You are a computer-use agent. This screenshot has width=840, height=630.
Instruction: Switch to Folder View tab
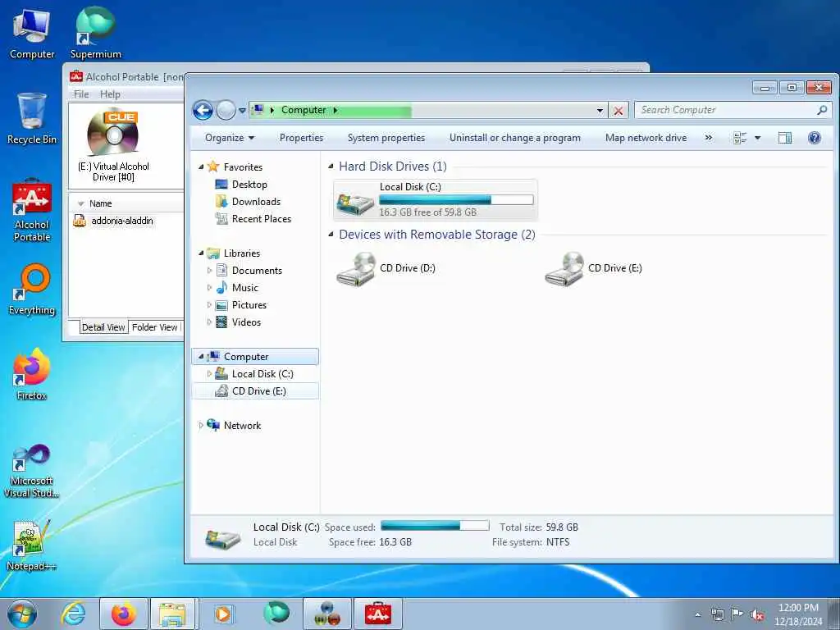[x=155, y=327]
